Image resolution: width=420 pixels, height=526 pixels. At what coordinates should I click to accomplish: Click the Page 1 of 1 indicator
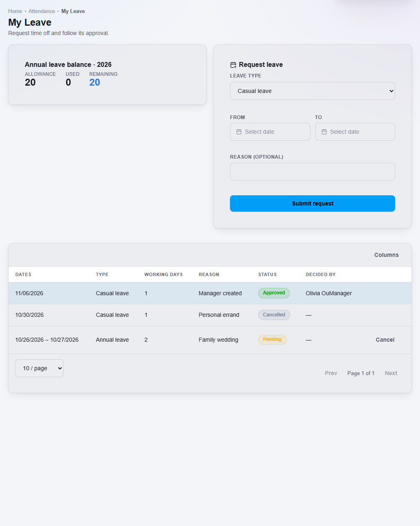coord(361,373)
